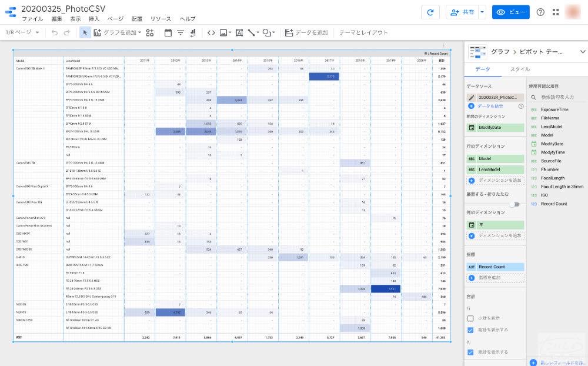
Task: Click the ビュー view button
Action: (511, 12)
